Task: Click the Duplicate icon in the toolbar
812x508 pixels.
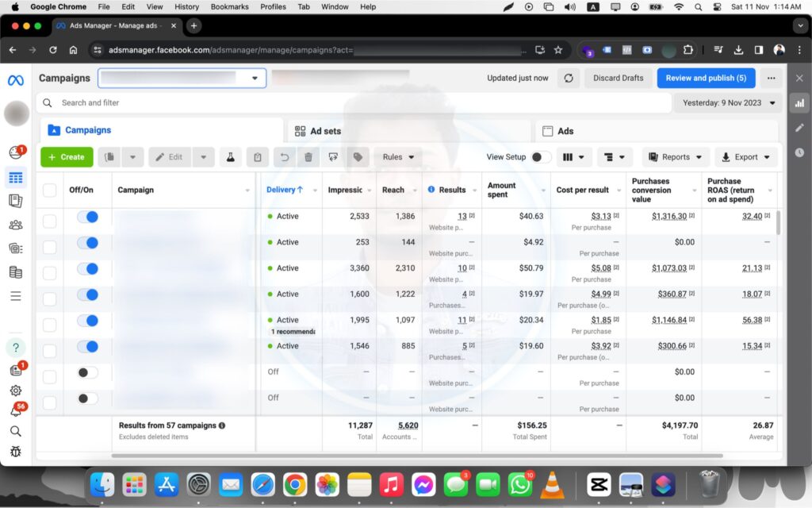Action: click(x=109, y=157)
